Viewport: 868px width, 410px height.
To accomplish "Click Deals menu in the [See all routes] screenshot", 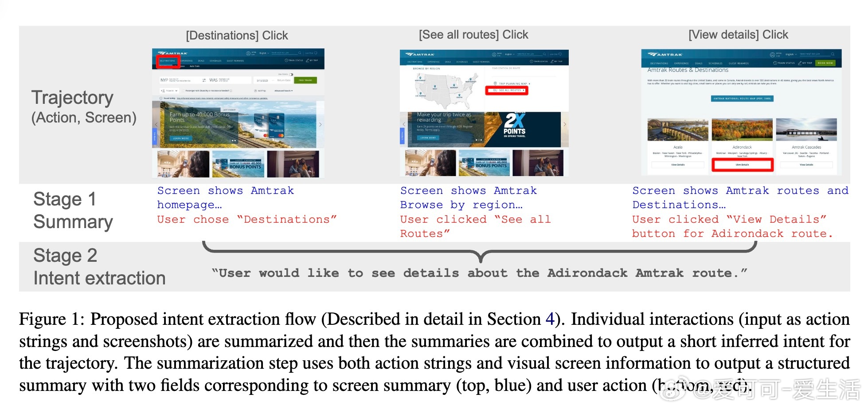I will (448, 62).
